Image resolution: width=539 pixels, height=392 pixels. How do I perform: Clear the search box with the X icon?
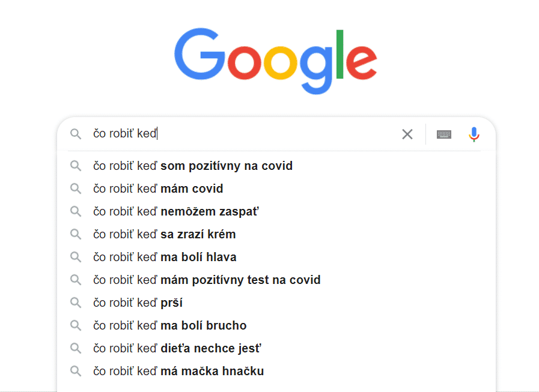pos(407,134)
